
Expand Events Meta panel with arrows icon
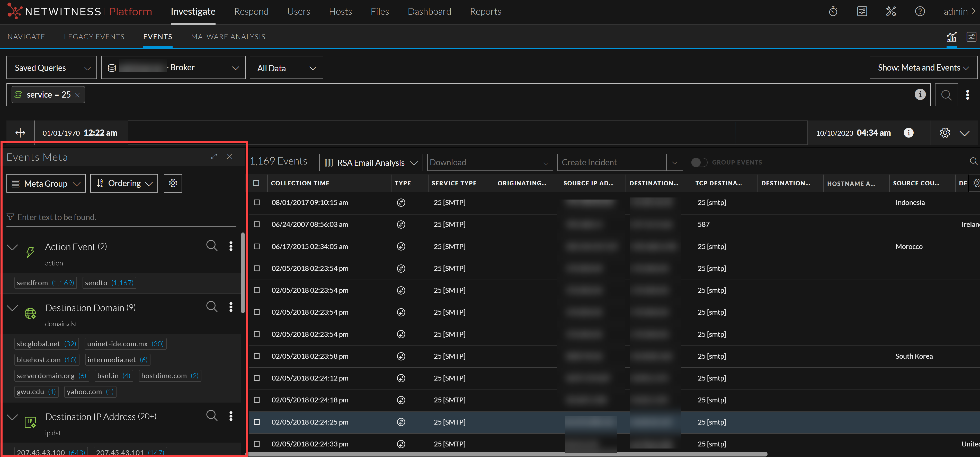click(214, 157)
